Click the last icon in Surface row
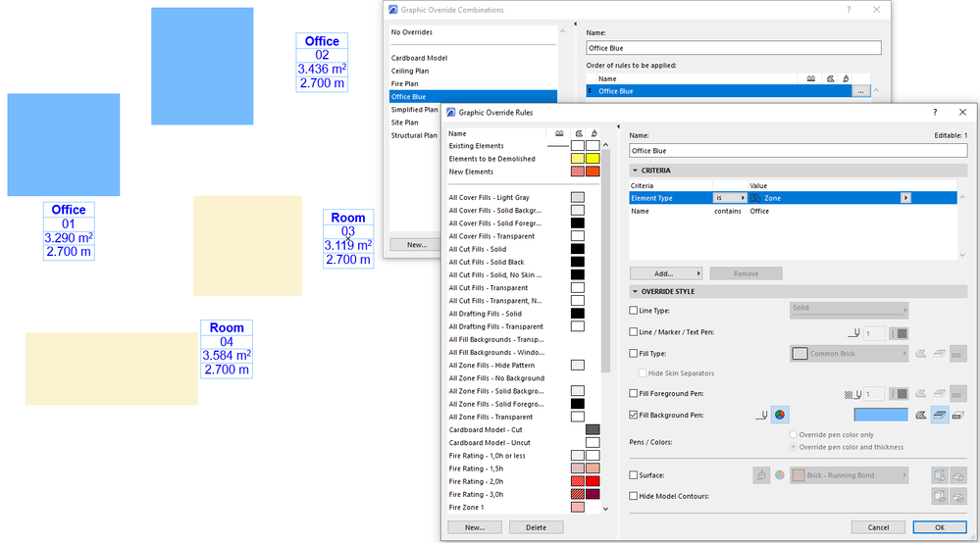The height and width of the screenshot is (543, 980). [958, 475]
